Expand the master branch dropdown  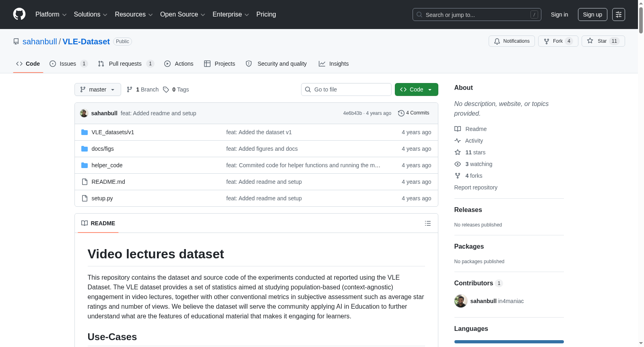click(x=98, y=89)
